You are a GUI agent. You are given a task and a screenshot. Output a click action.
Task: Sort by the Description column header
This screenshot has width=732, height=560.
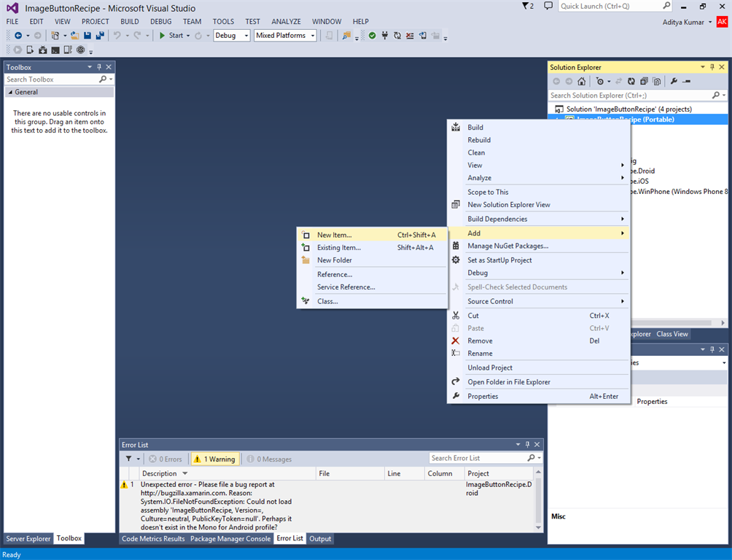[228, 473]
